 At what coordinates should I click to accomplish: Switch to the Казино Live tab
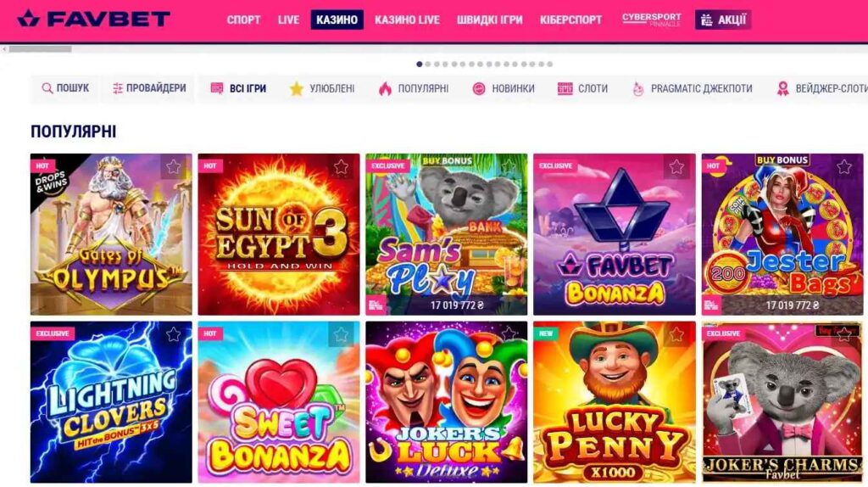pyautogui.click(x=407, y=20)
